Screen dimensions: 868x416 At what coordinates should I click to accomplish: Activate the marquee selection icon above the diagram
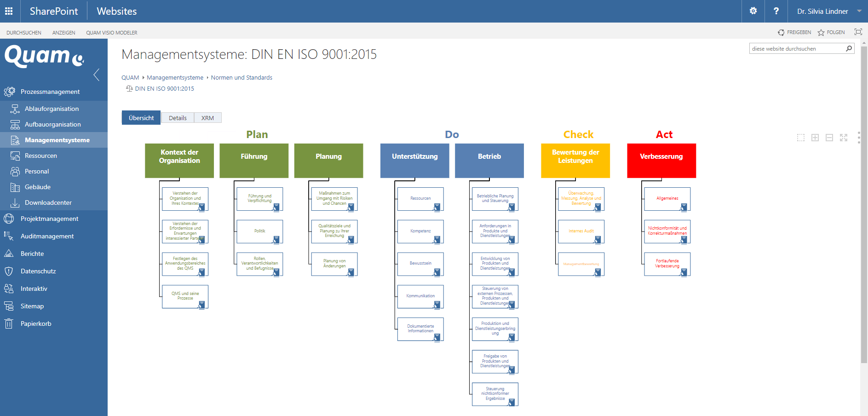(x=801, y=137)
